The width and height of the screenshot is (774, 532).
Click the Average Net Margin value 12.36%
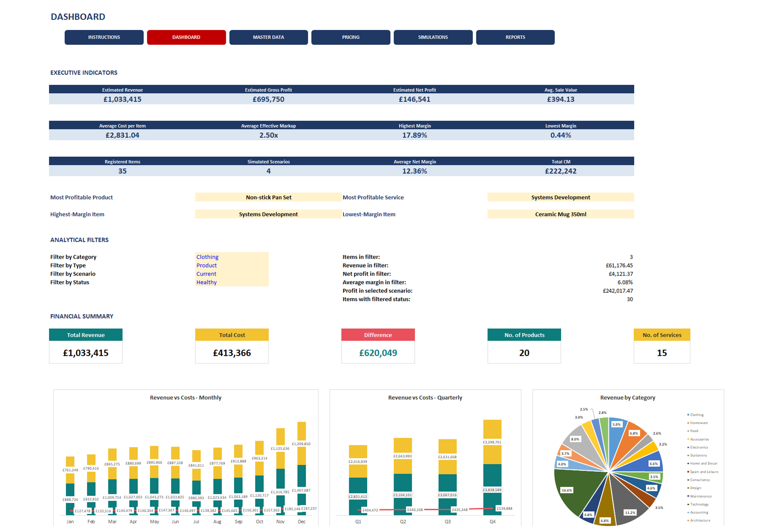[x=415, y=171]
